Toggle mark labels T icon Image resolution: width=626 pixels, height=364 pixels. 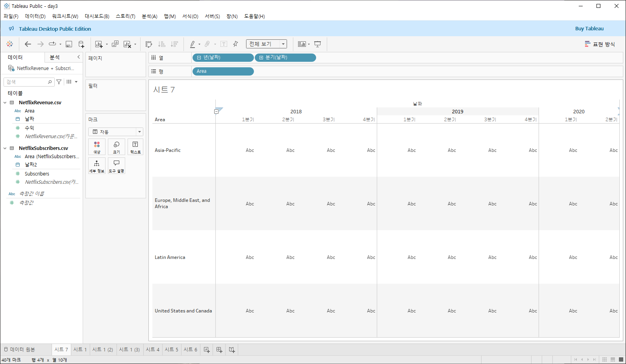coord(224,44)
